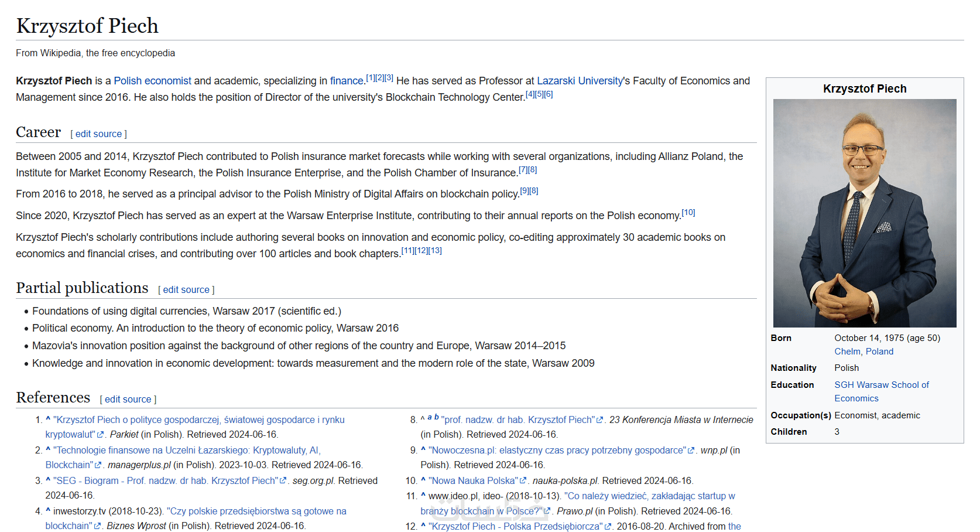The width and height of the screenshot is (980, 532).
Task: Open the Lazarski University link
Action: pyautogui.click(x=580, y=81)
